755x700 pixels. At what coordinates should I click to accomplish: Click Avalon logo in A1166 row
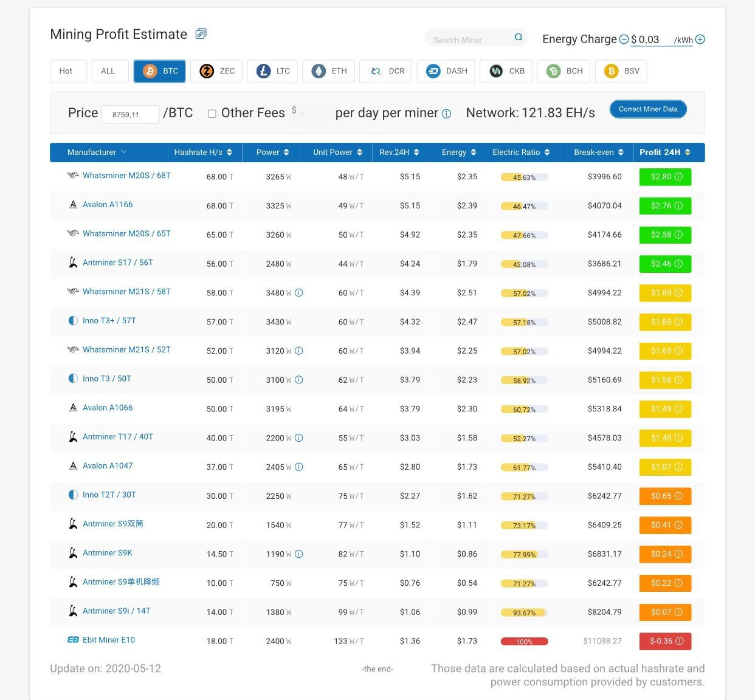point(73,205)
